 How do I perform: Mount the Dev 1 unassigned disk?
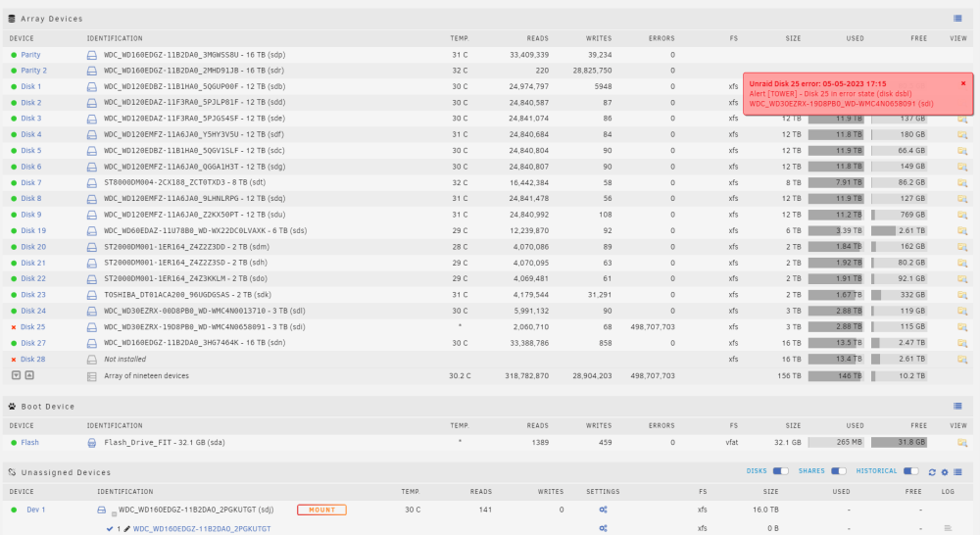tap(321, 510)
